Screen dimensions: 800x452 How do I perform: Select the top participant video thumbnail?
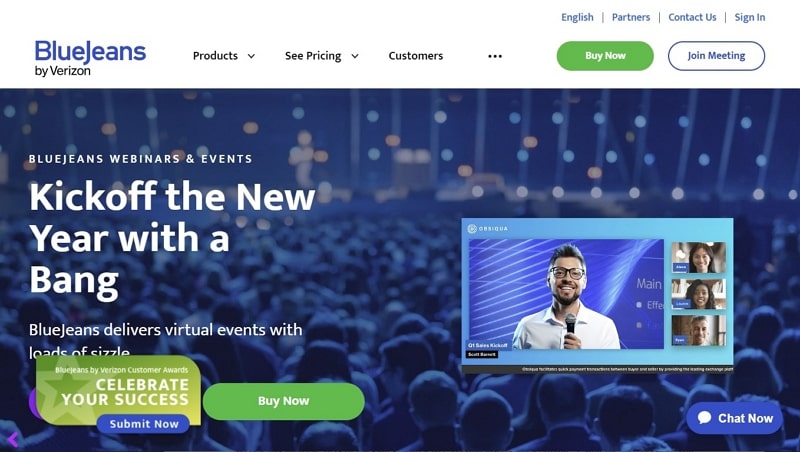click(698, 258)
